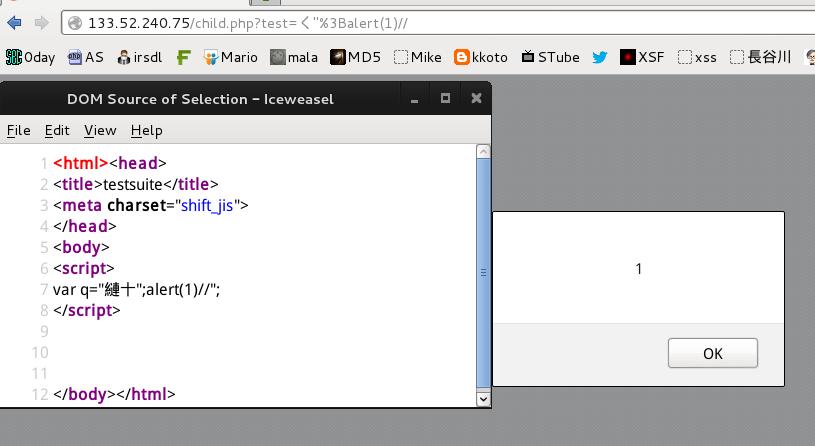815x446 pixels.
Task: Click the scrollbar down arrow in source view
Action: click(483, 399)
